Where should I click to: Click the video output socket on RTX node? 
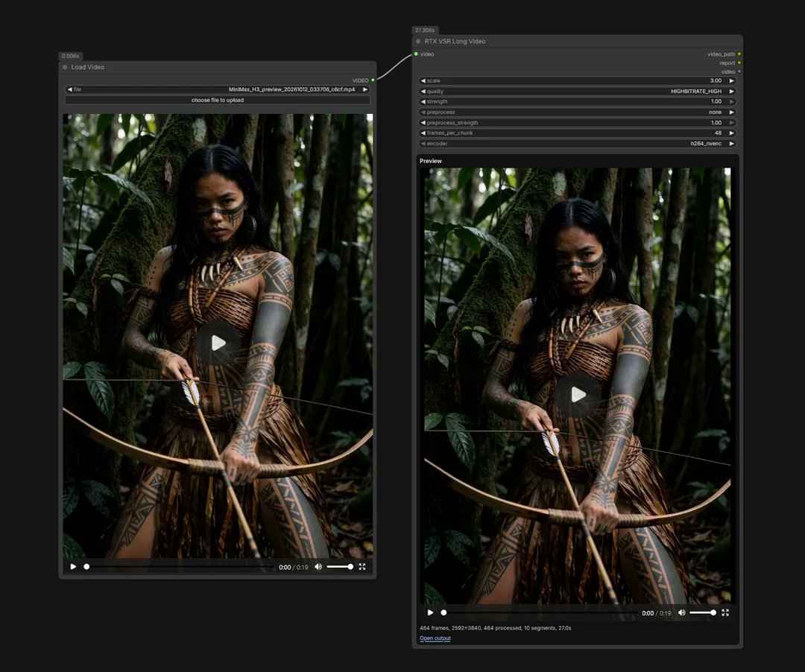739,72
